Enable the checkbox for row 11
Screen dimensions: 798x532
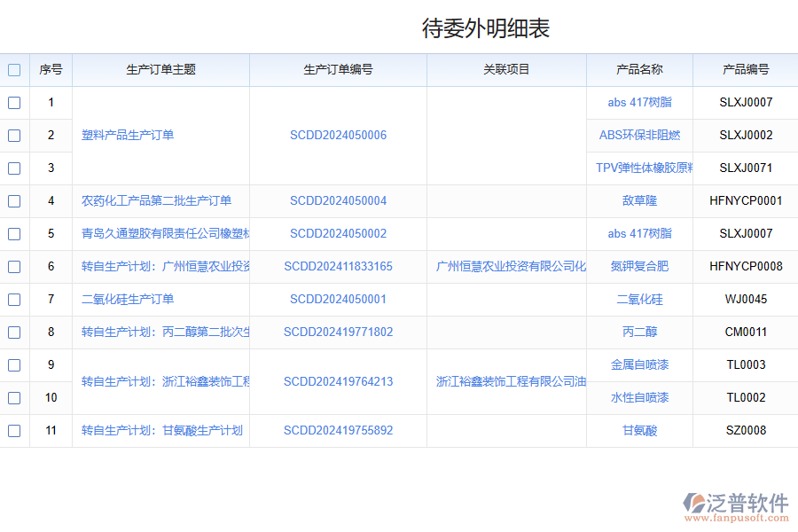14,431
